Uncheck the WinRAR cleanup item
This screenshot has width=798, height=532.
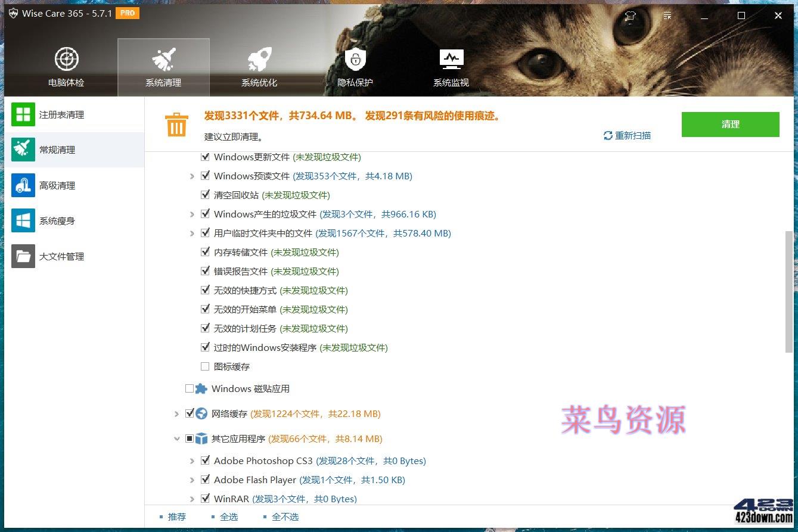pos(206,499)
